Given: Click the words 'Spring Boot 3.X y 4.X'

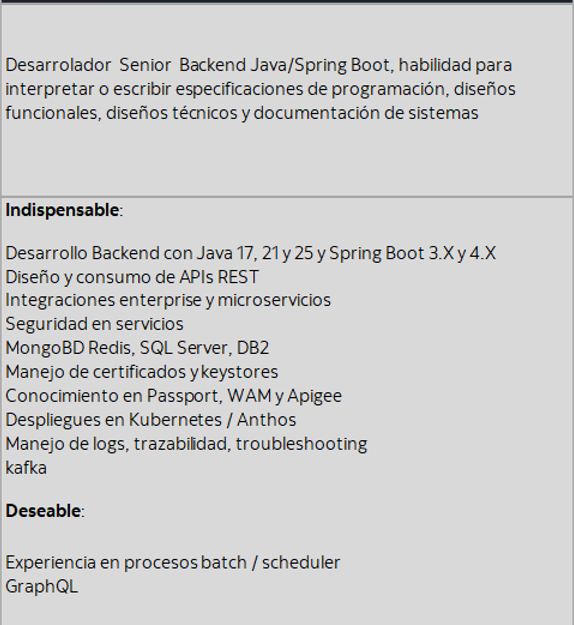Looking at the screenshot, I should [413, 254].
